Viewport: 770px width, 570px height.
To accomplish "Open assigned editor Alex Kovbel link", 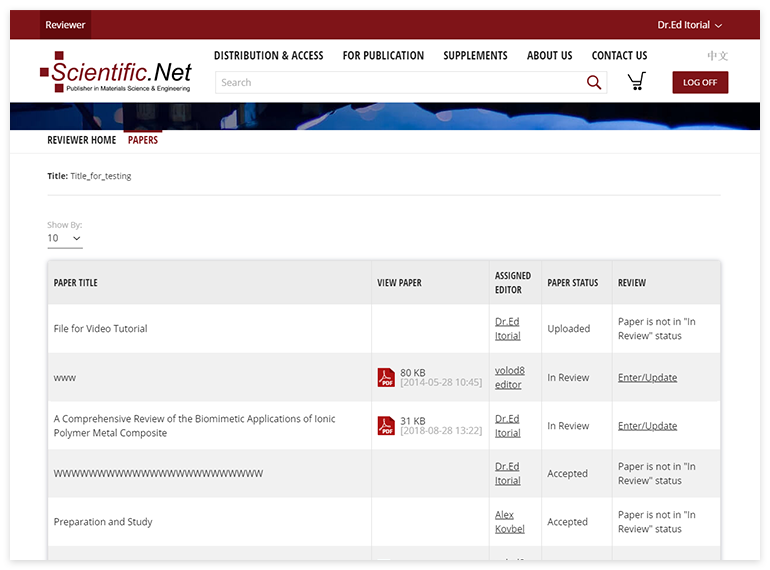I will click(509, 522).
